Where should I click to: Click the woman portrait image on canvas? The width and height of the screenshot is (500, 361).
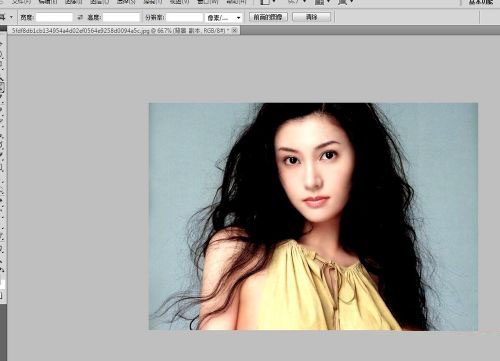coord(313,216)
